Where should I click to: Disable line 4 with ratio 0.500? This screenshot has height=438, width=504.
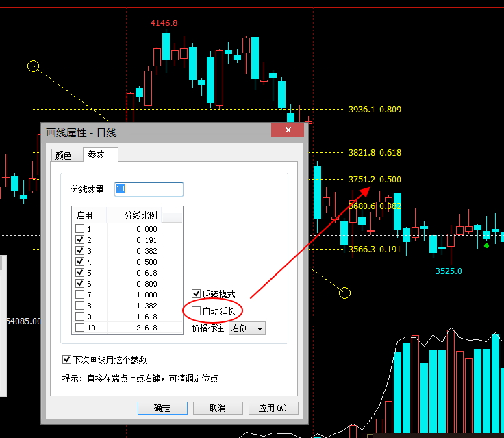click(x=80, y=262)
